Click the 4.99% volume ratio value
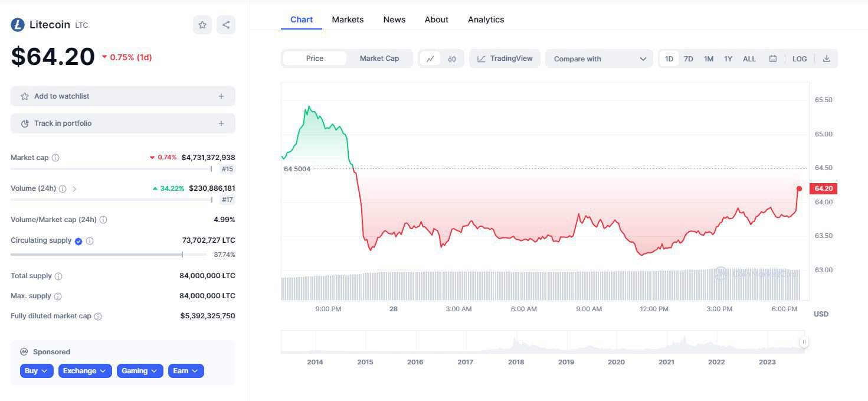Image resolution: width=868 pixels, height=401 pixels. 224,220
